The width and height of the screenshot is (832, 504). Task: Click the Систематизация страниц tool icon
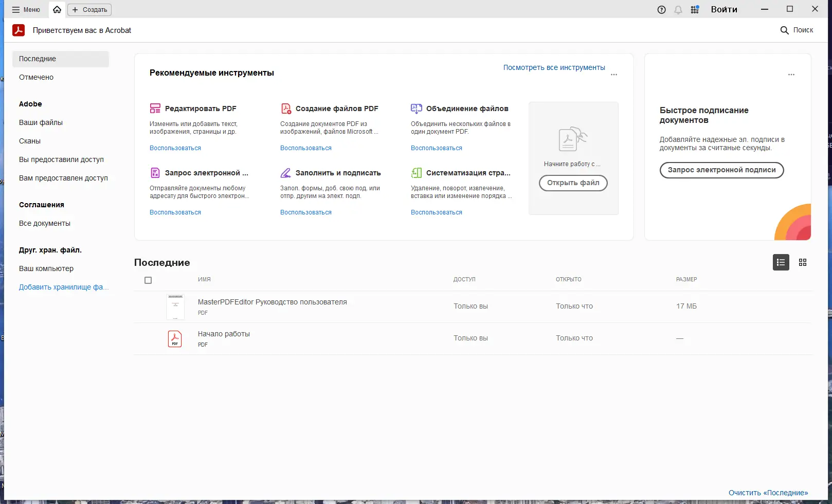(417, 173)
